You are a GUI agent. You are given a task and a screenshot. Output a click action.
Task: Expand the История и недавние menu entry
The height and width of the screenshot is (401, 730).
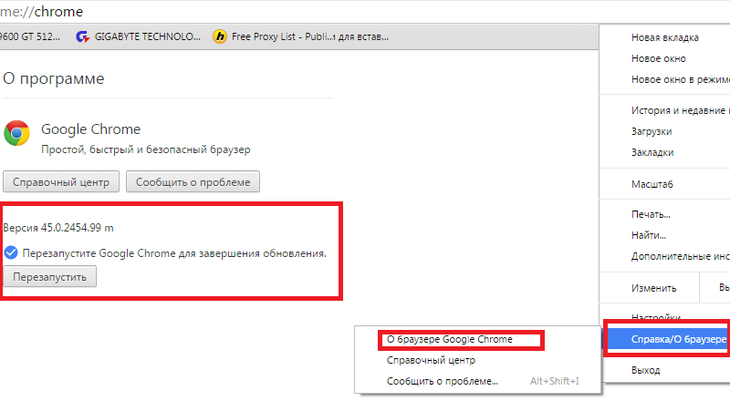pyautogui.click(x=679, y=110)
